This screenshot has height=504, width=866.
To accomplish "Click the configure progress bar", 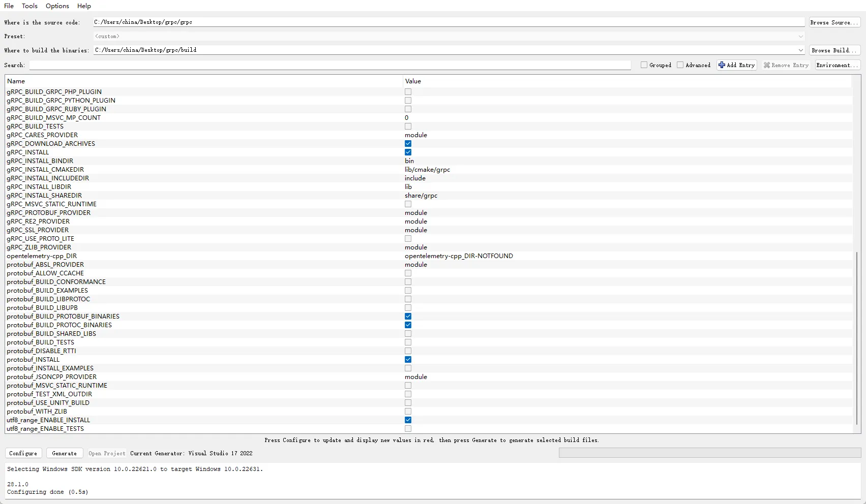I will [x=710, y=453].
